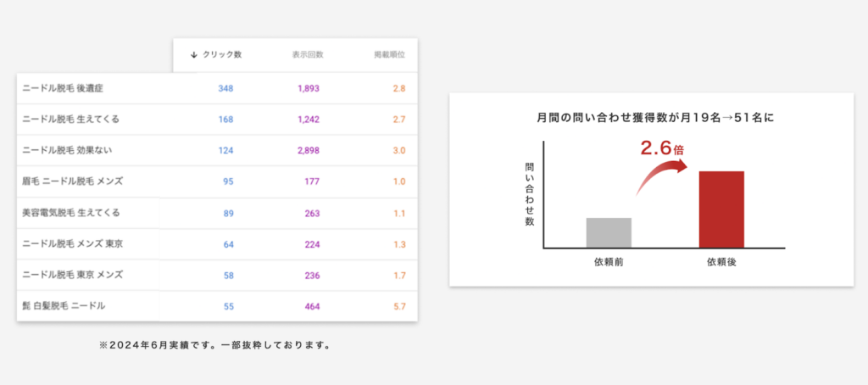Click the 眉毛 ニードル脱毛 メンズ query
868x385 pixels.
(x=71, y=181)
